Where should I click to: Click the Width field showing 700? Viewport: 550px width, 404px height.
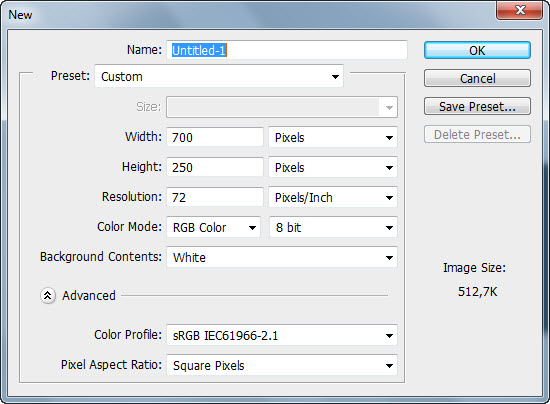click(x=215, y=137)
